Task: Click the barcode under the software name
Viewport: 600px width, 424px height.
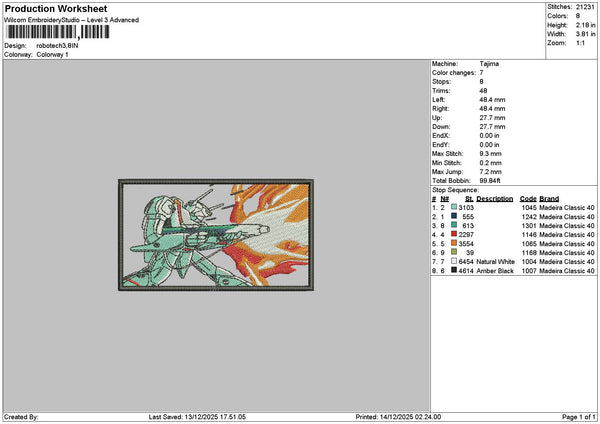Action: [x=58, y=32]
